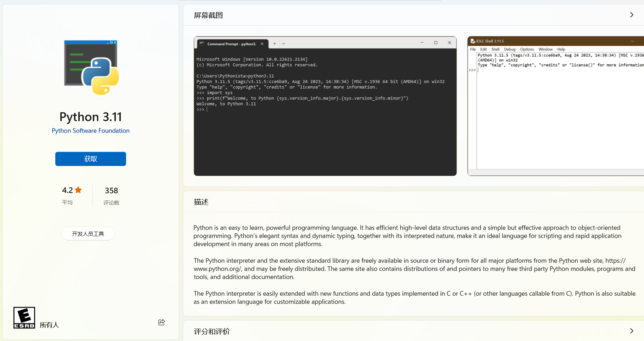Click the paragraph starting 'Python is an easy to learn'
This screenshot has width=644, height=341.
tap(407, 236)
